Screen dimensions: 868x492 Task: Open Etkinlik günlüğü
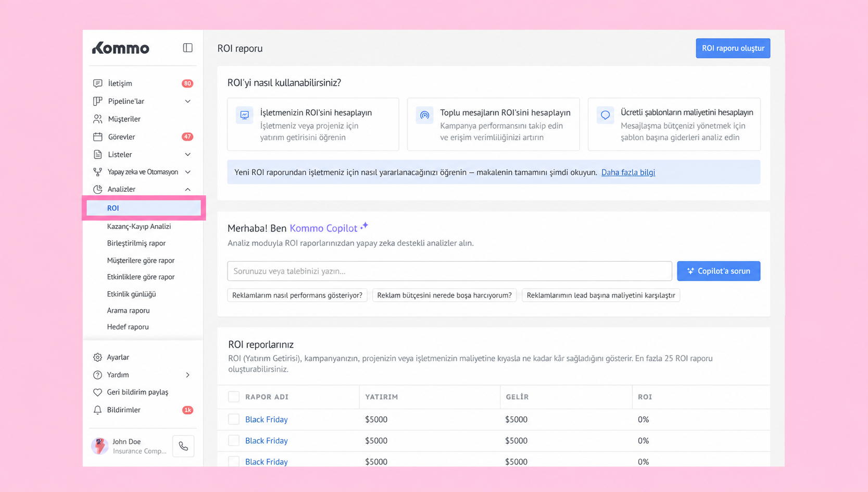[131, 294]
